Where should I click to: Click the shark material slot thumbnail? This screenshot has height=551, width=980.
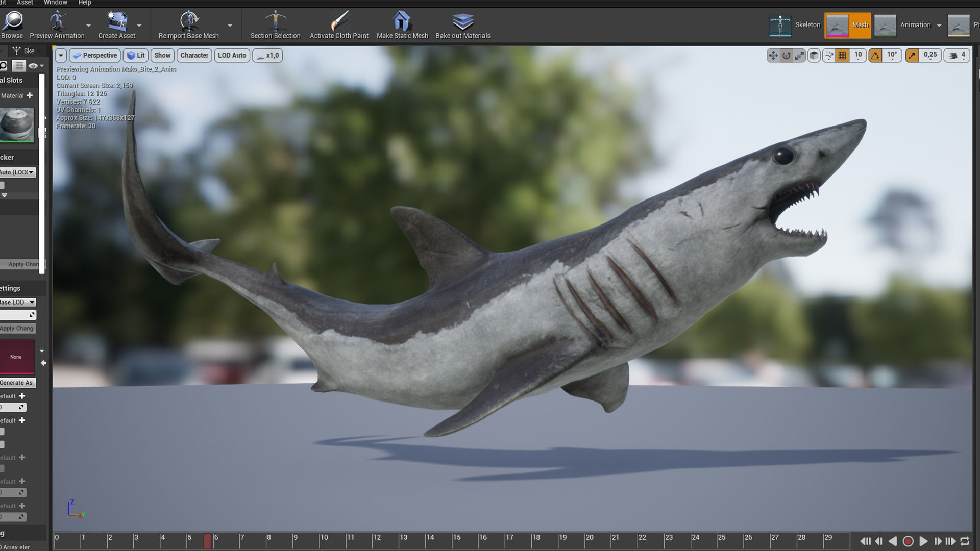tap(17, 124)
